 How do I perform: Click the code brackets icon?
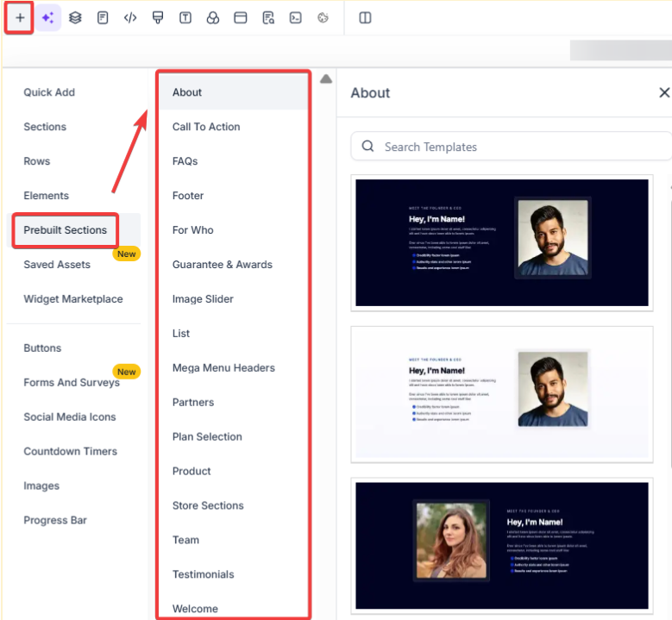[130, 18]
